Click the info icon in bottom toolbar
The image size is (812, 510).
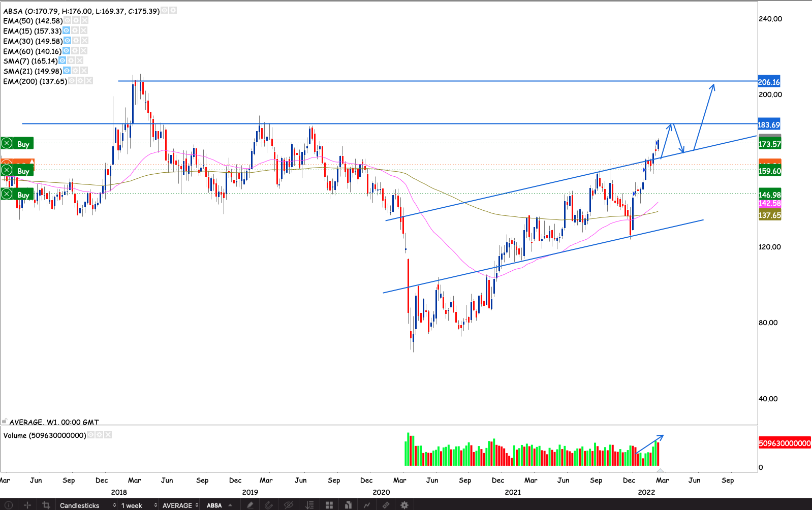pos(8,505)
